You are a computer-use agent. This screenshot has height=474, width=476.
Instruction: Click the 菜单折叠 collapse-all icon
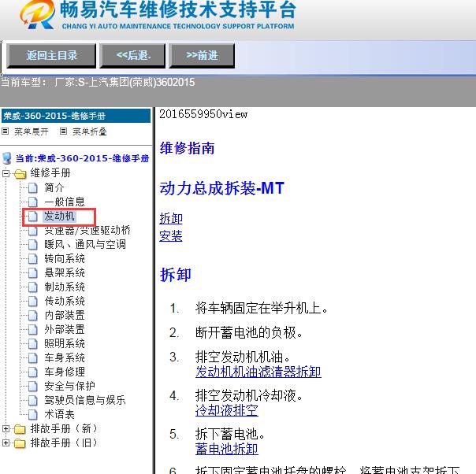63,131
